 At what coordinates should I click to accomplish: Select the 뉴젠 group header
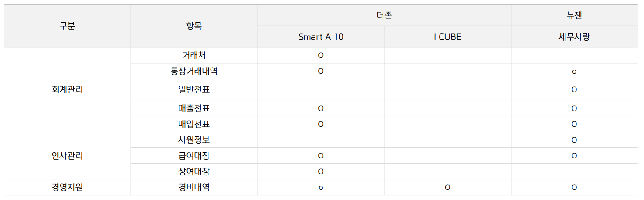click(574, 15)
